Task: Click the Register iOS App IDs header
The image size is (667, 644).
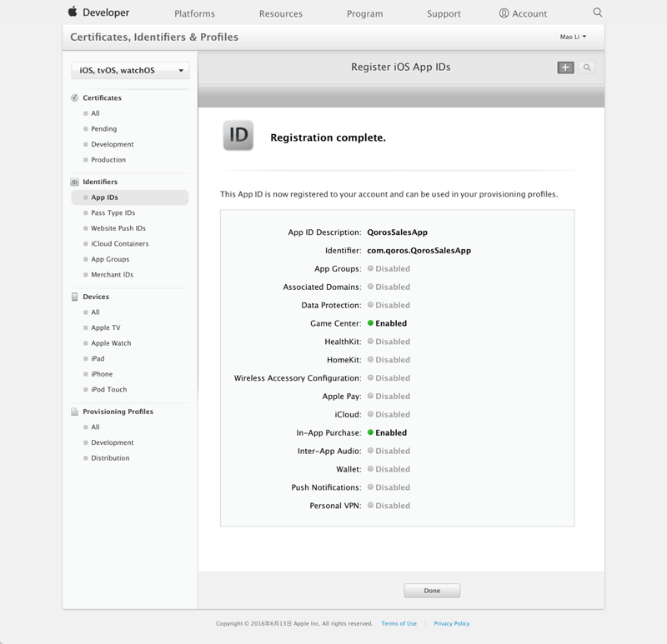Action: [401, 67]
